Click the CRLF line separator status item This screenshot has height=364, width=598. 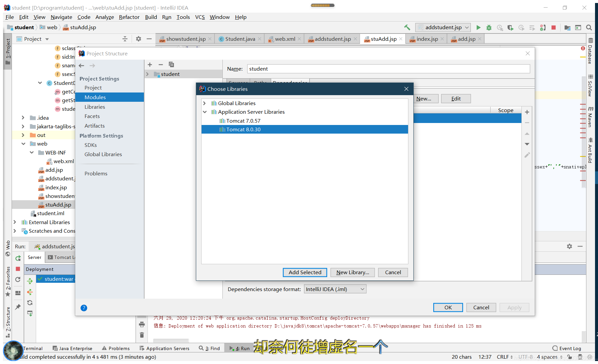point(505,357)
